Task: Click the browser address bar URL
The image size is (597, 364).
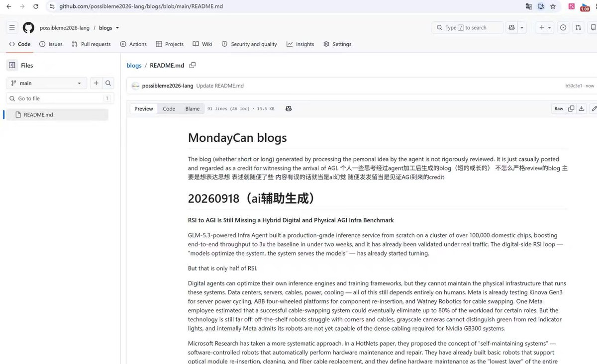Action: pyautogui.click(x=141, y=6)
